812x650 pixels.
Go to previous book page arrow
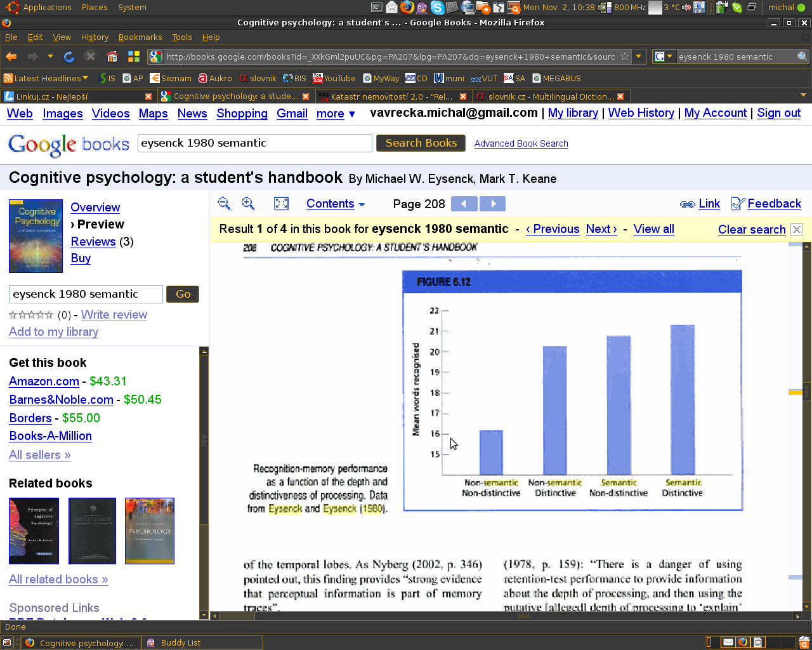click(x=464, y=204)
